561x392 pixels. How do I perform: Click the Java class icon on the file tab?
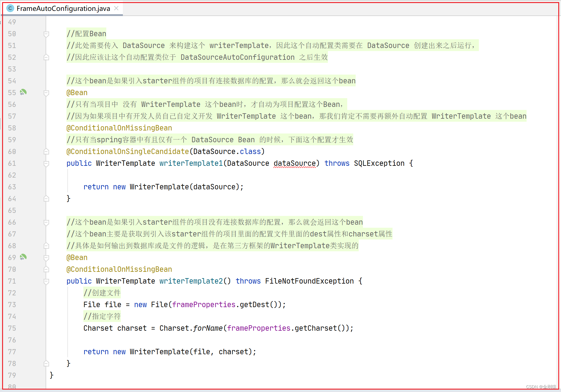click(x=10, y=8)
